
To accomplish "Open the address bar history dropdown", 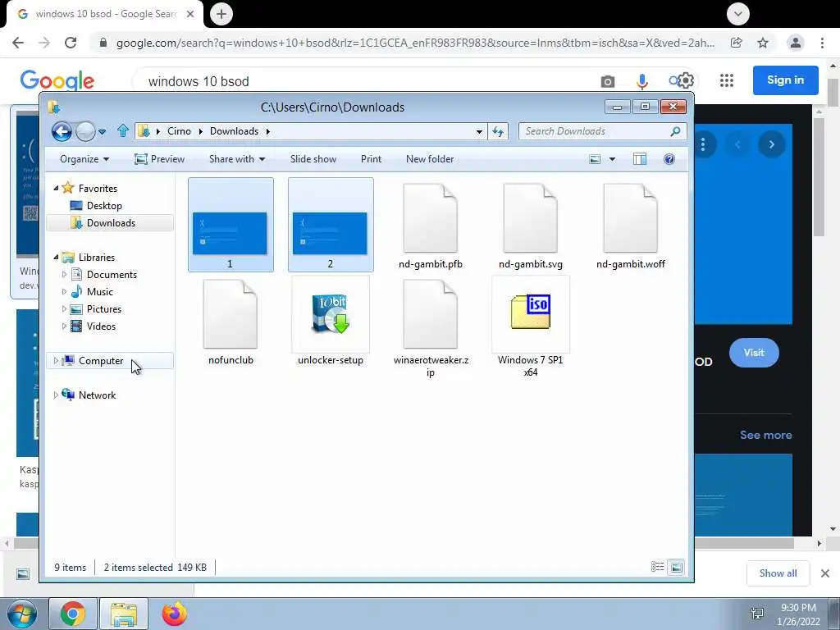I will [479, 132].
